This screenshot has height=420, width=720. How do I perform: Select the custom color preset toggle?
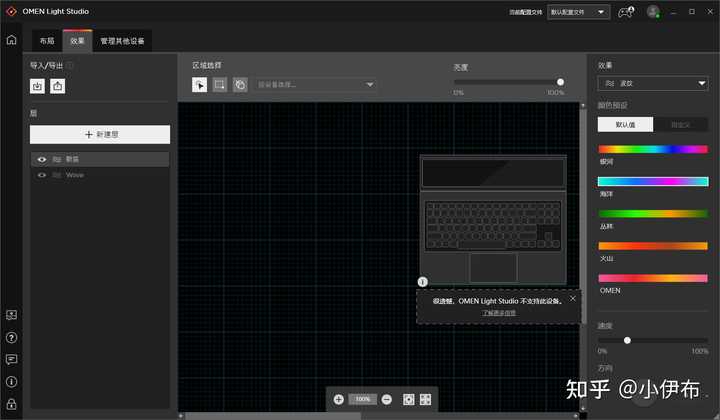coord(681,124)
